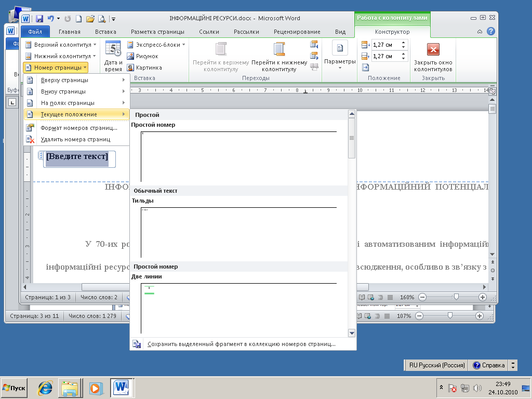Click the Previous section icon in Переходы

tap(314, 45)
